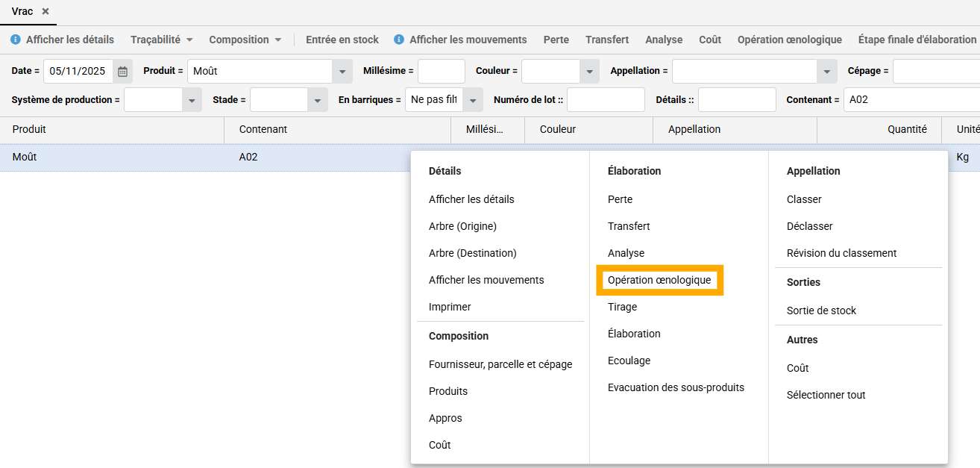Click the Numéro de lot input field
Image resolution: width=980 pixels, height=468 pixels.
click(x=606, y=100)
